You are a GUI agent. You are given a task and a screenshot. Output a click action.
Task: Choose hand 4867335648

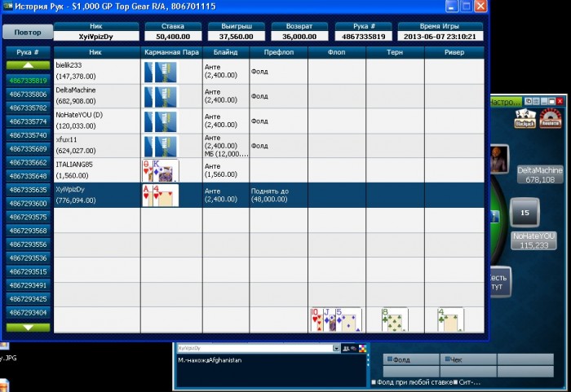coord(28,176)
